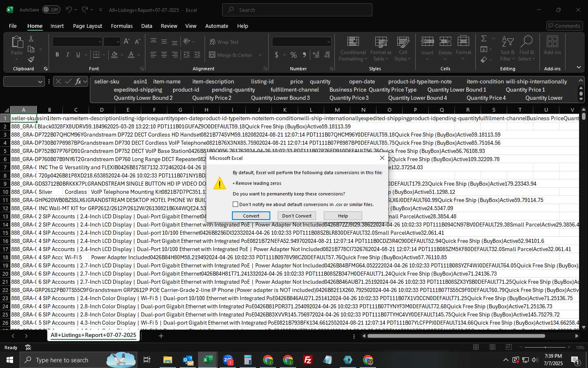The height and width of the screenshot is (368, 588).
Task: Click the Search box in title bar
Action: click(297, 10)
